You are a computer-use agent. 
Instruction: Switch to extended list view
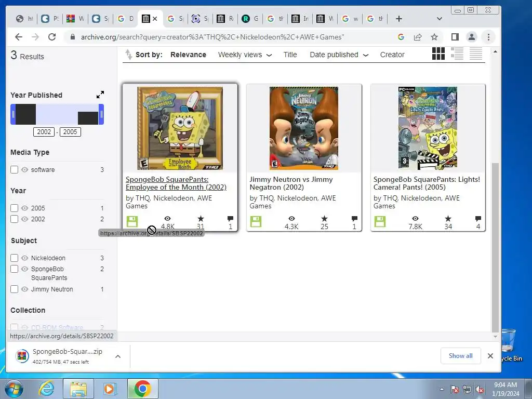[457, 54]
